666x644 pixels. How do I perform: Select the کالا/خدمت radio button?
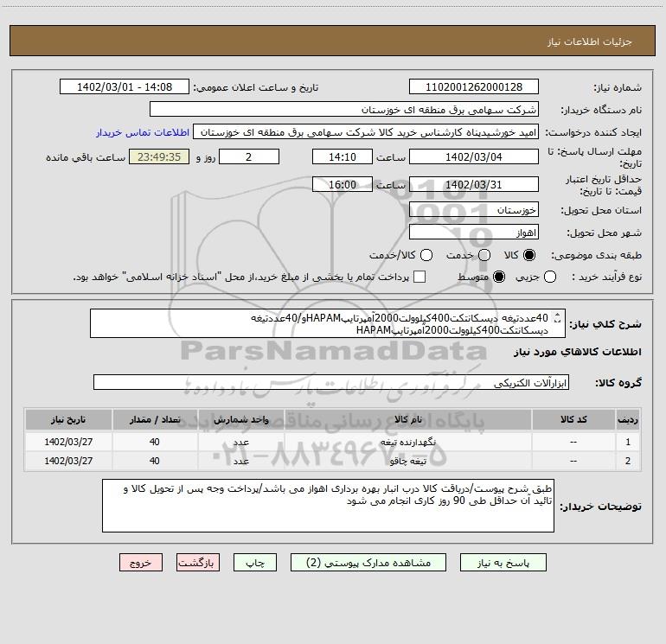coord(426,255)
